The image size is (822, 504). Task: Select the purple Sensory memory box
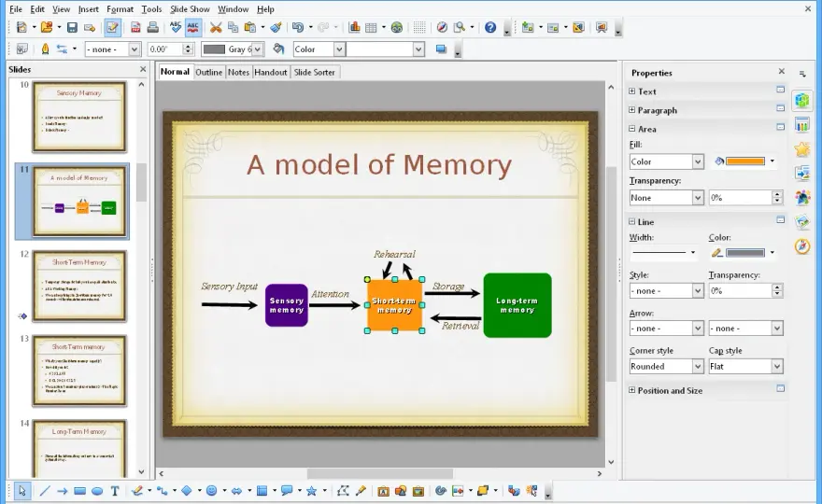[286, 305]
